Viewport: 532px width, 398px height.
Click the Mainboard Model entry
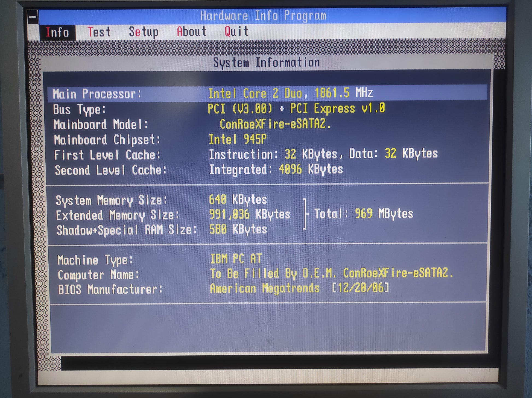click(275, 124)
